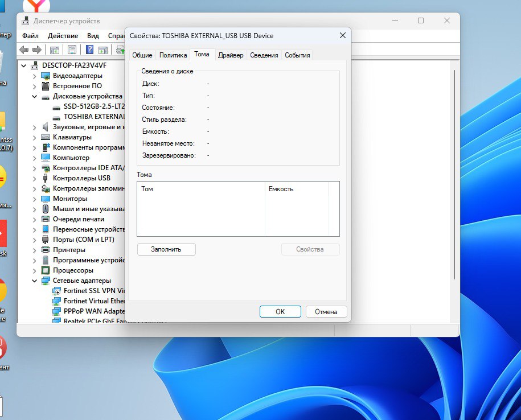Click the Back arrow in the toolbar

coord(25,50)
